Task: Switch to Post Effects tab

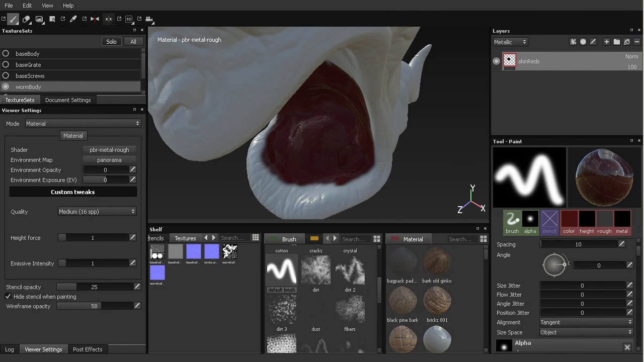Action: (88, 349)
